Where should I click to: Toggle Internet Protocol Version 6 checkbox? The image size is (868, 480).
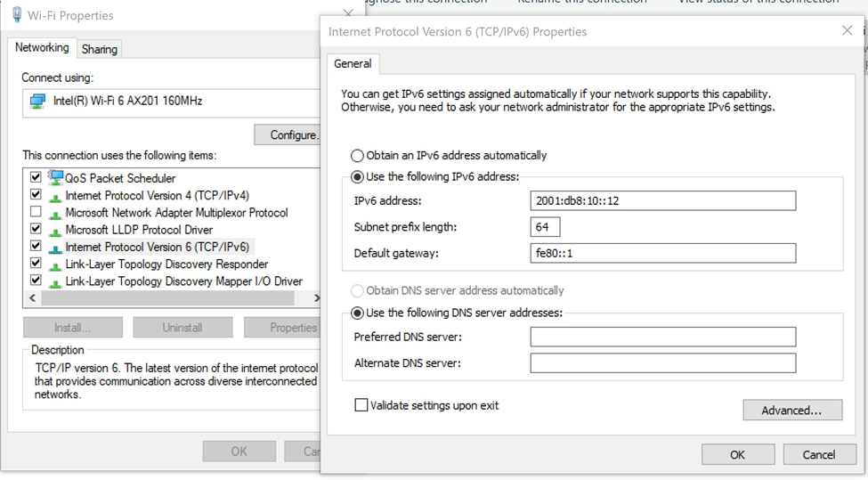[x=36, y=246]
